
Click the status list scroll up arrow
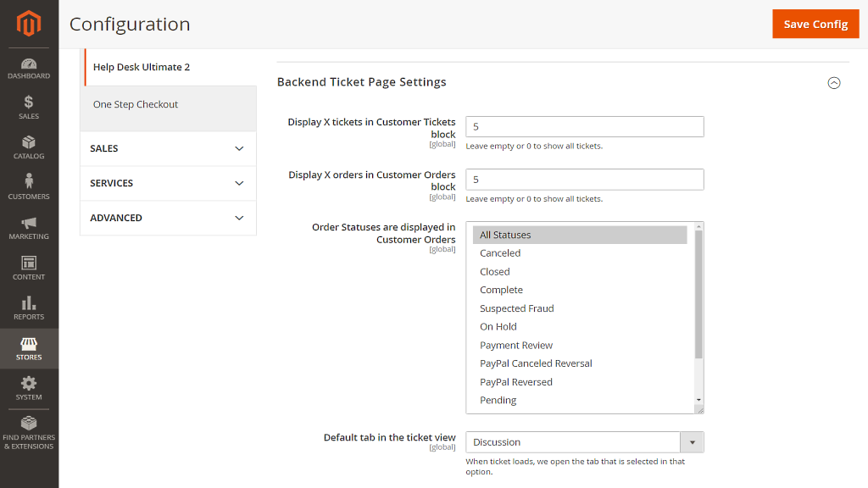(x=698, y=227)
